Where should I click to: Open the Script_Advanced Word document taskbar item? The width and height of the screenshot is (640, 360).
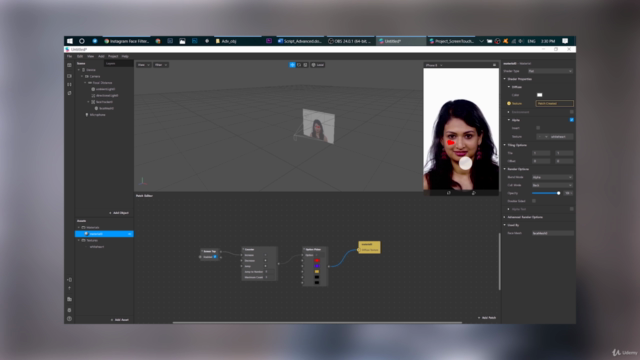(x=300, y=41)
